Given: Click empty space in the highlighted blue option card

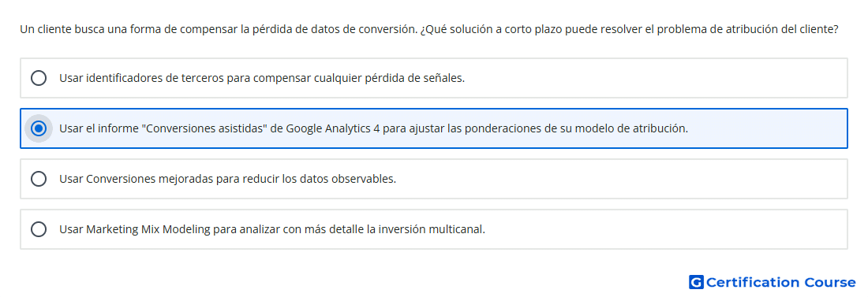Looking at the screenshot, I should (x=769, y=128).
